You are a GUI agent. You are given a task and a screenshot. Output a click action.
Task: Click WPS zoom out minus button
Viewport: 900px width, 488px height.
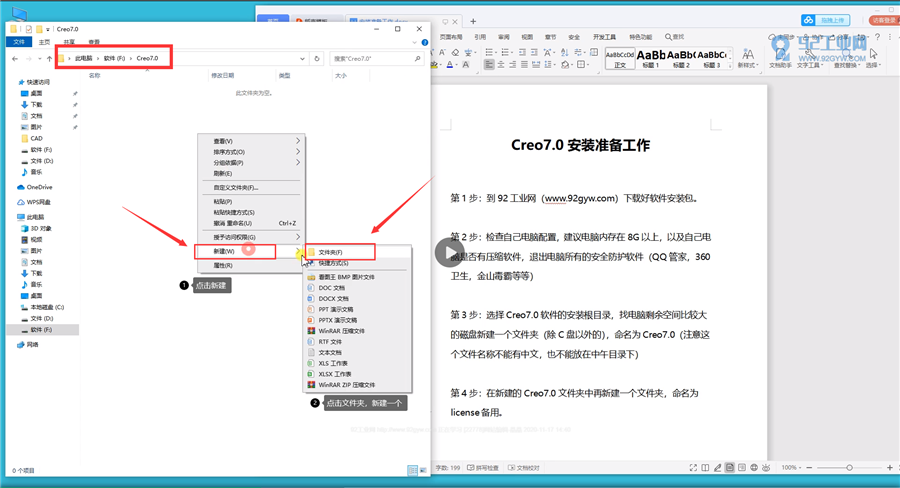[x=809, y=468]
